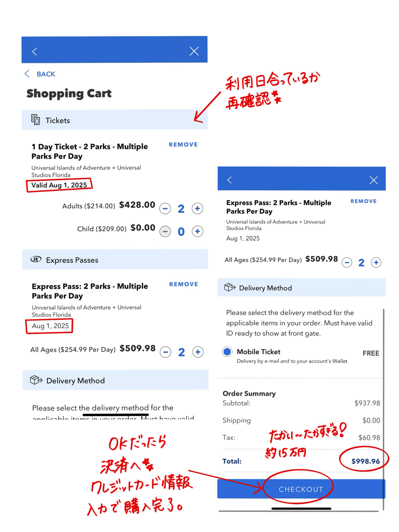Screen dimensions: 399x532
Task: Remove the 1 Day Ticket item
Action: point(183,145)
